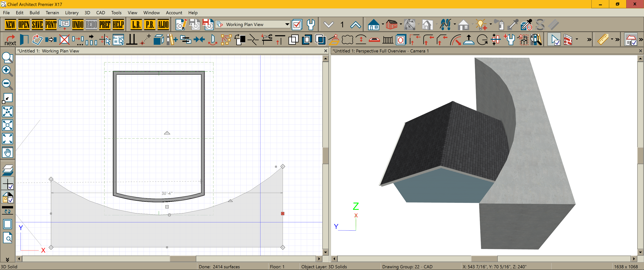Select the Pan Window hand tool

7,152
